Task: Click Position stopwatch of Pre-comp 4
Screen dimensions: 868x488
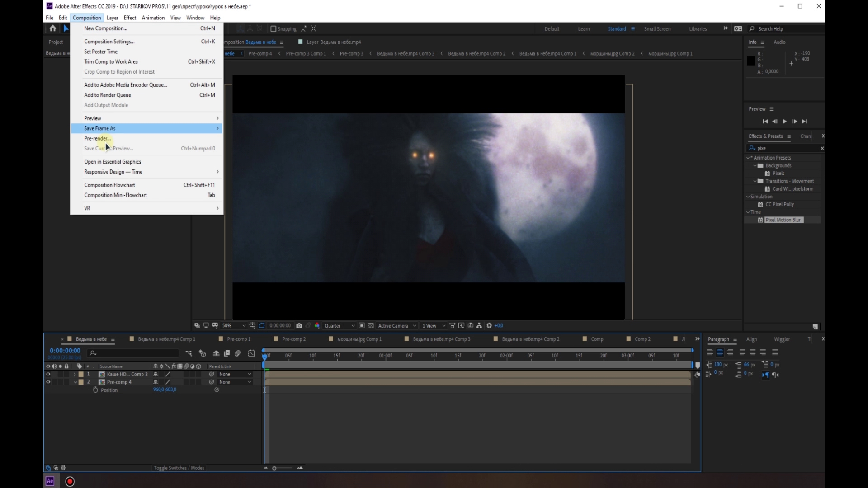Action: 95,390
